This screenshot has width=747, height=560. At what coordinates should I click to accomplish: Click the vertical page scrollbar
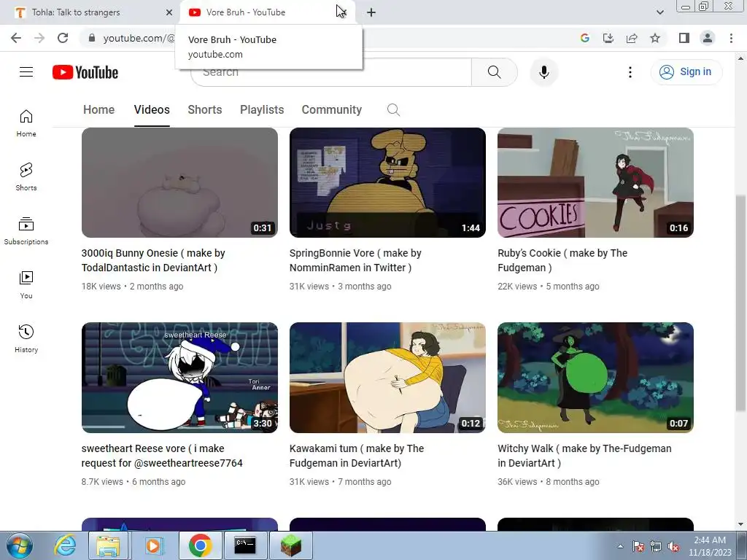coord(741,304)
